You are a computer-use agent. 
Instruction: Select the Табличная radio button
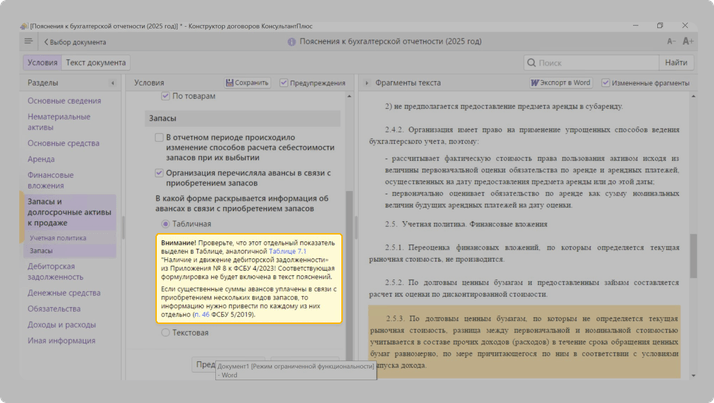pos(165,224)
